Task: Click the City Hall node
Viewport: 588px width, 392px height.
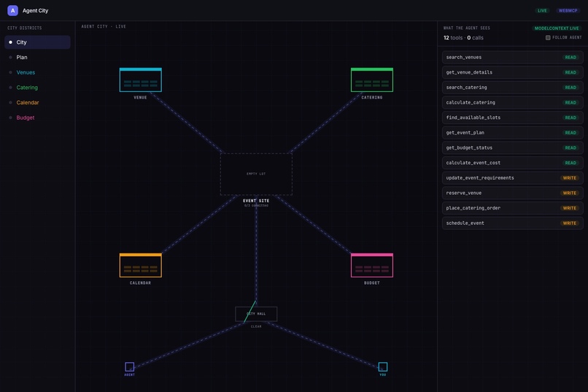Action: click(x=256, y=314)
